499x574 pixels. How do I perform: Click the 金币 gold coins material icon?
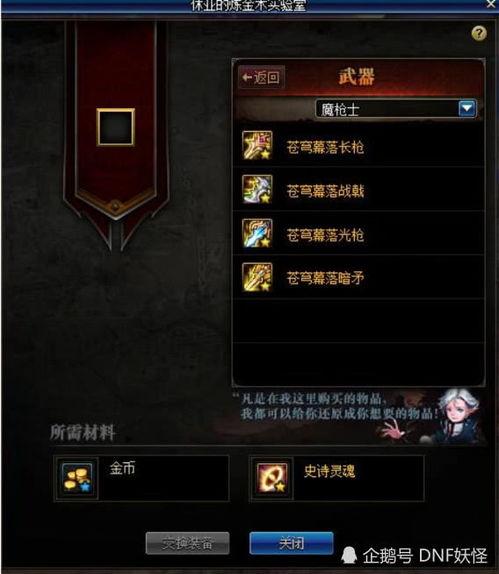click(77, 478)
